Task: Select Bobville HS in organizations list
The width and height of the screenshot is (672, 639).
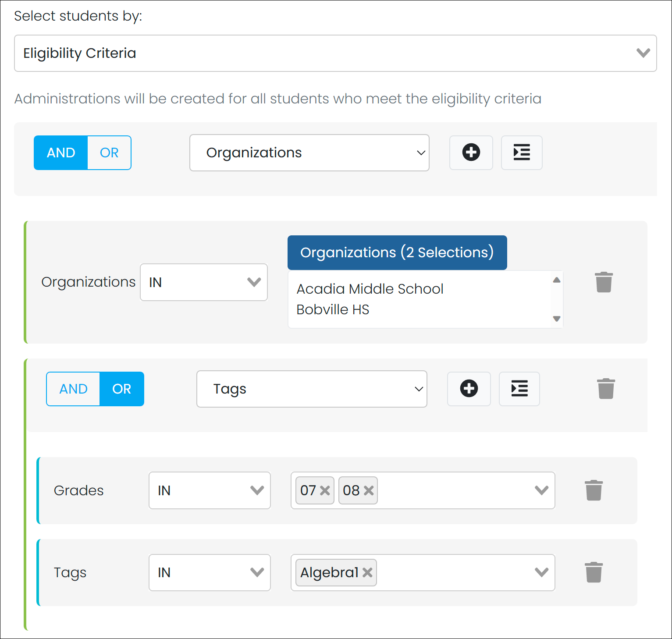Action: [333, 309]
